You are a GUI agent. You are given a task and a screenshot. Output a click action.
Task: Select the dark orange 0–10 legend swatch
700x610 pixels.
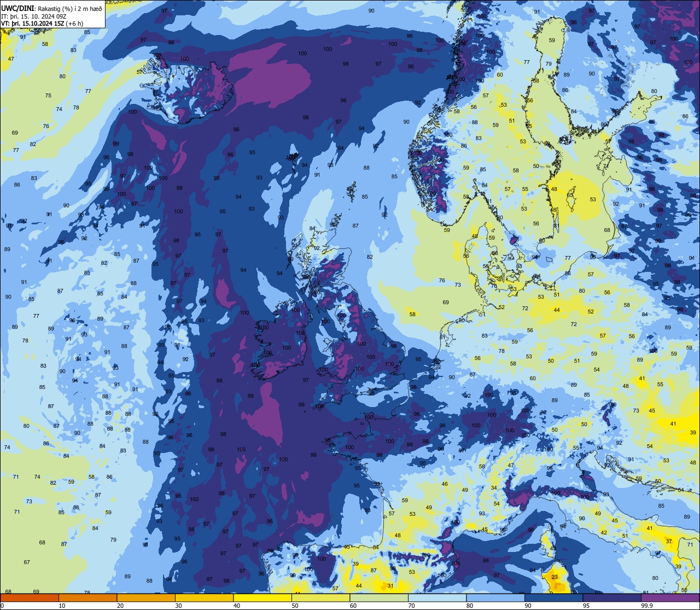(x=30, y=597)
